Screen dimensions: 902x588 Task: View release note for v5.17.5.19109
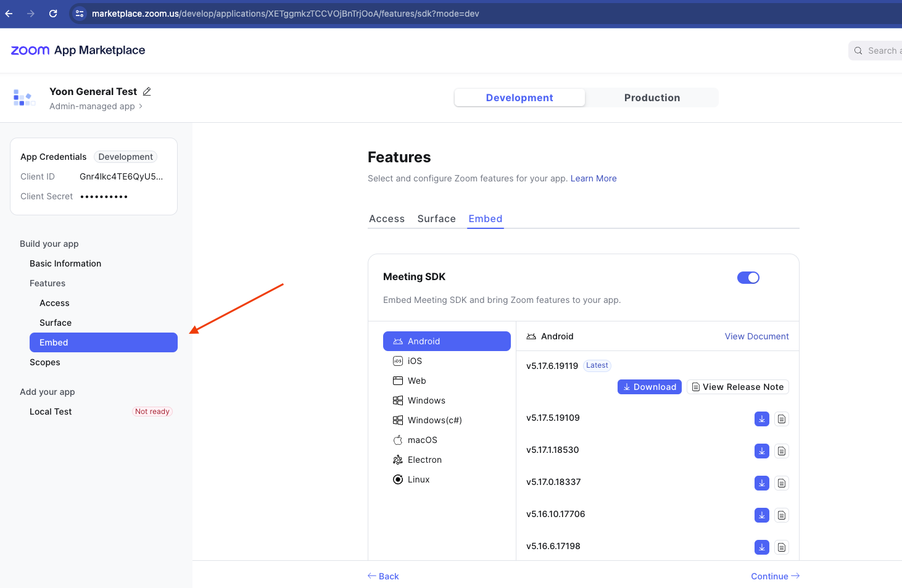click(782, 419)
